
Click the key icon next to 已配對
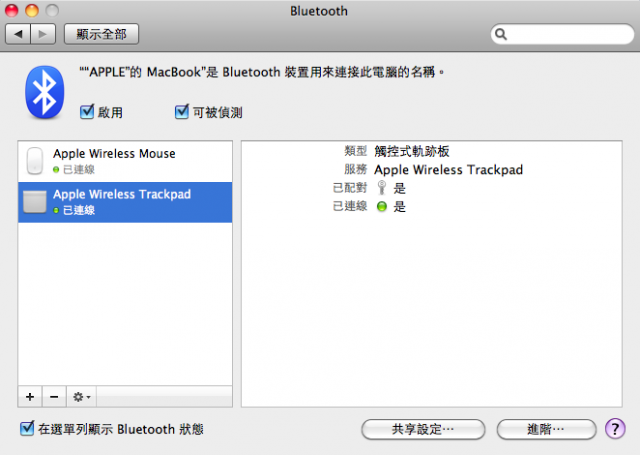(382, 188)
